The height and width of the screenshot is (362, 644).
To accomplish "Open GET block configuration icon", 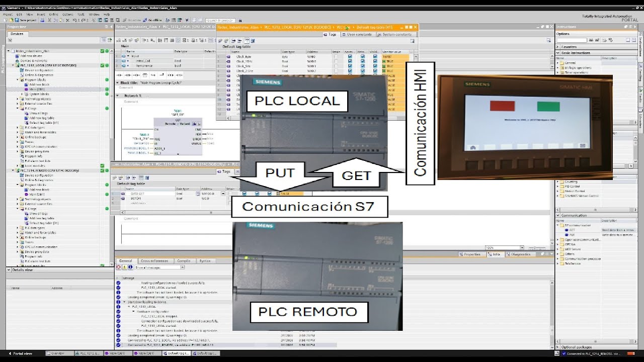I will click(194, 124).
